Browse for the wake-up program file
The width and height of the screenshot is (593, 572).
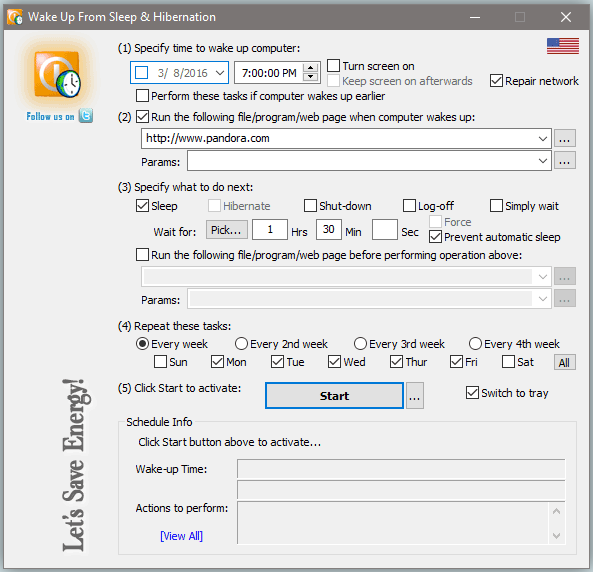565,138
